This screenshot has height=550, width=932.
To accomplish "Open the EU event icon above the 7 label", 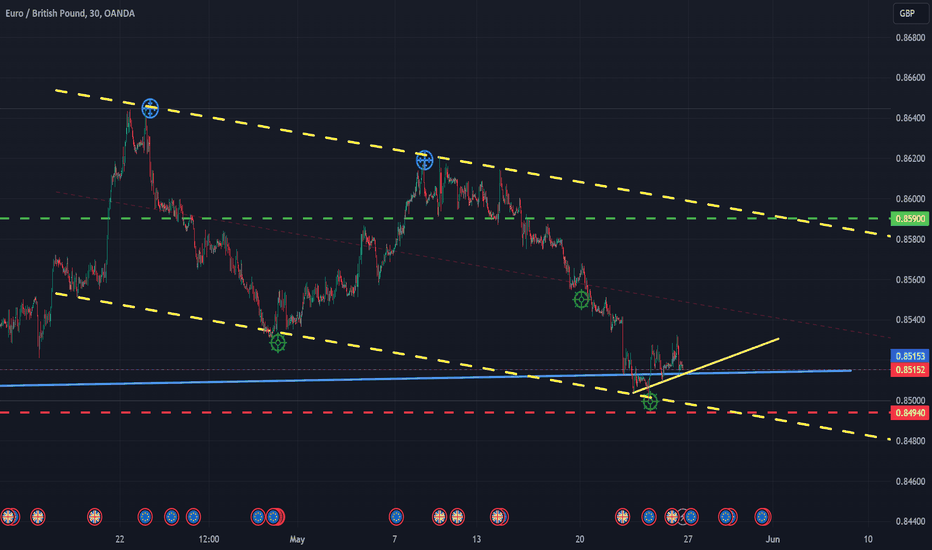I will point(396,517).
